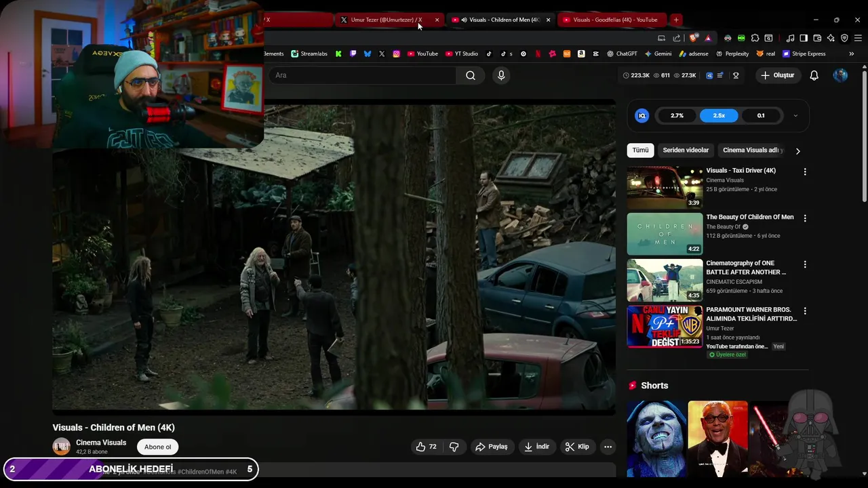
Task: Open YouTube notifications bell
Action: point(814,75)
